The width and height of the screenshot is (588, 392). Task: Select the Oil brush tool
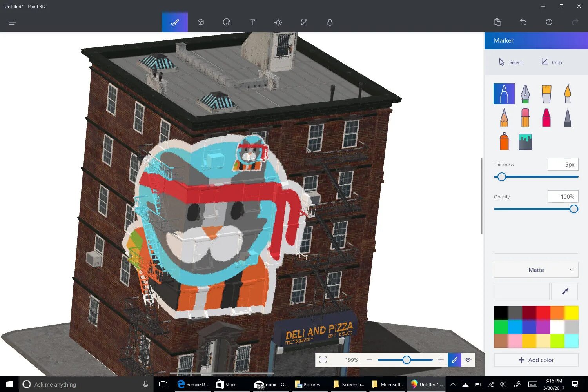click(546, 94)
